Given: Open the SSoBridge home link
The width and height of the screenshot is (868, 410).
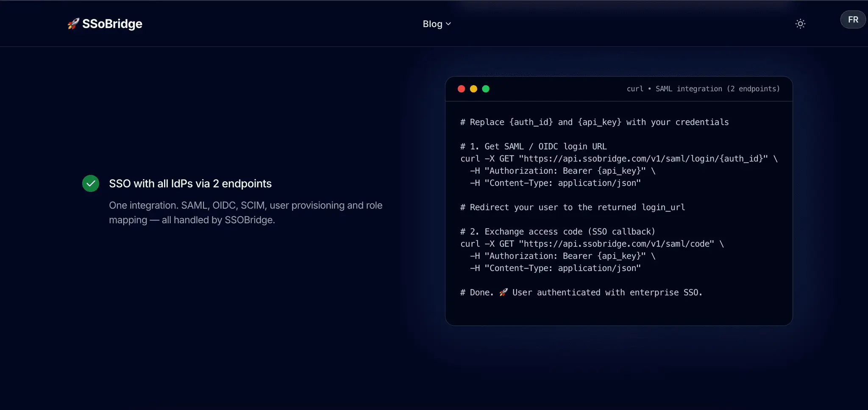Looking at the screenshot, I should point(105,24).
